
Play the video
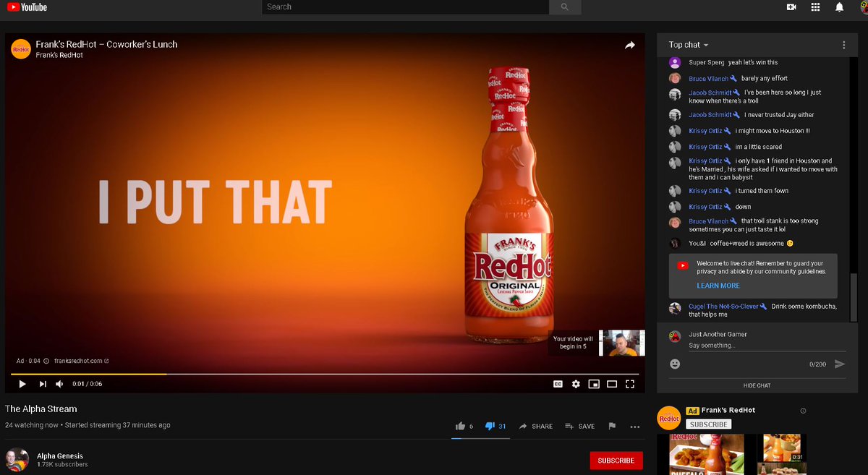(22, 384)
